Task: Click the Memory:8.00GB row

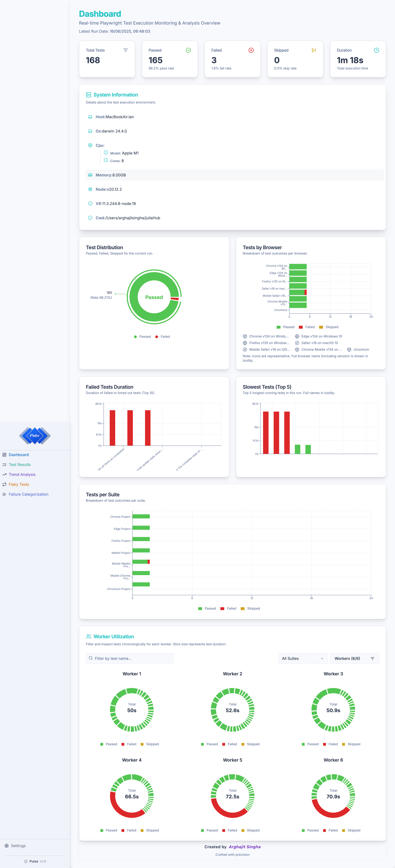Action: [x=235, y=175]
